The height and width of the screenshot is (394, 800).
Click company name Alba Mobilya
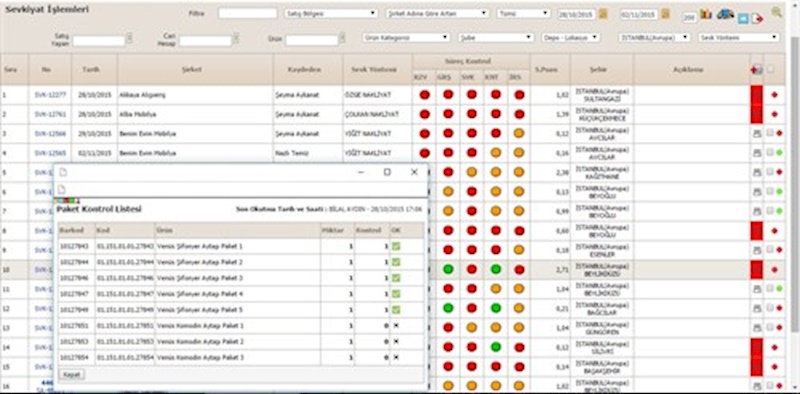click(x=138, y=114)
